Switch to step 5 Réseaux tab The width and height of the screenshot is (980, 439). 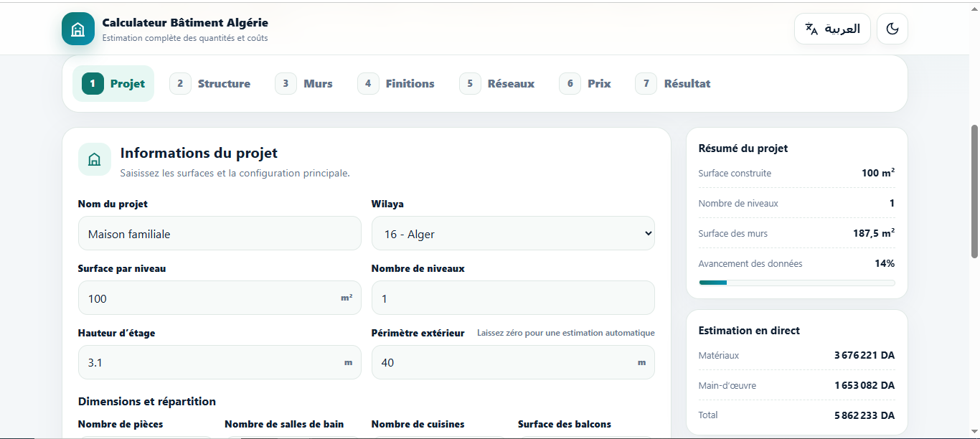pos(497,83)
